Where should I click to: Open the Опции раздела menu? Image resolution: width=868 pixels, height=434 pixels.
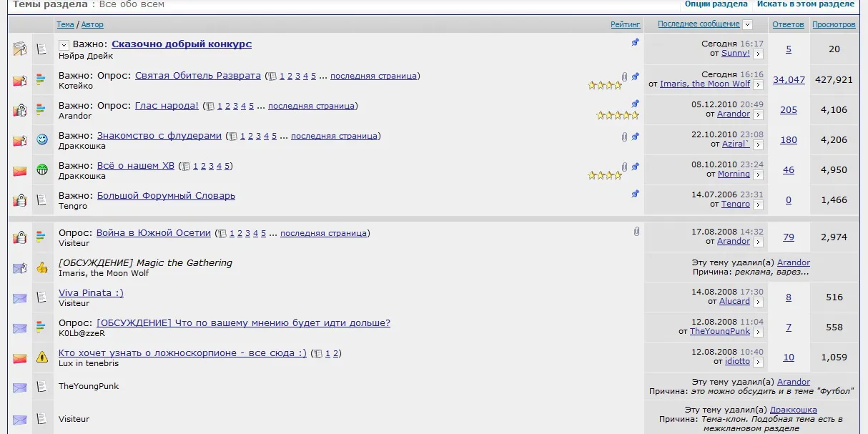click(716, 4)
